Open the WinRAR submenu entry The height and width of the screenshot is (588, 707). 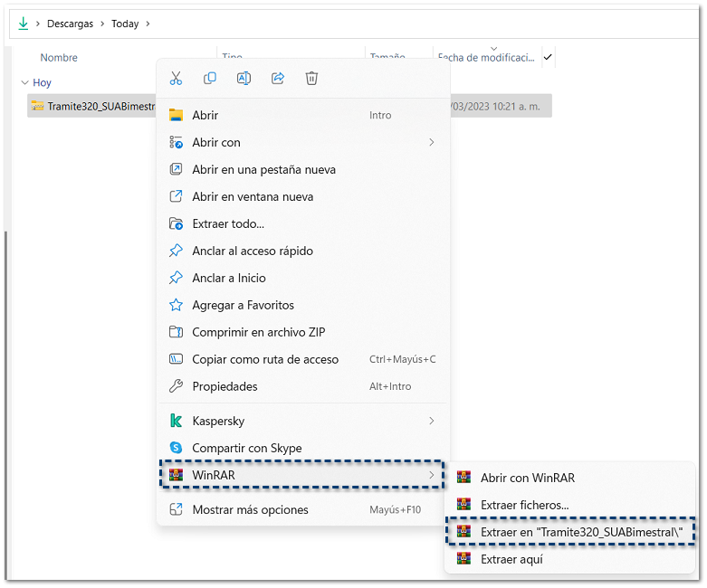click(303, 475)
